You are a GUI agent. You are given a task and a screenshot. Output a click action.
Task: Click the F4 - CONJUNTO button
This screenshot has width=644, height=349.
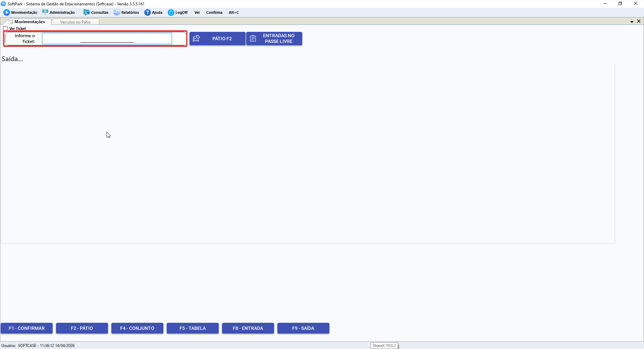[x=137, y=328]
